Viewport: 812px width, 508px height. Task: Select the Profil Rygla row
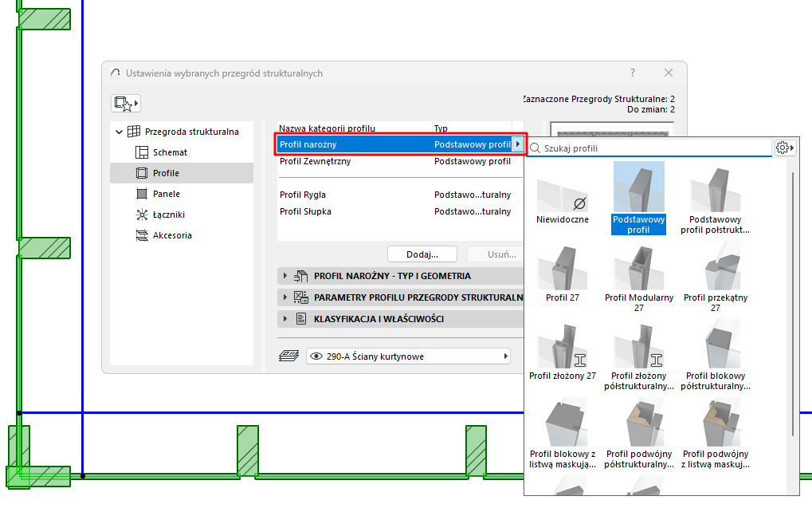coord(400,195)
